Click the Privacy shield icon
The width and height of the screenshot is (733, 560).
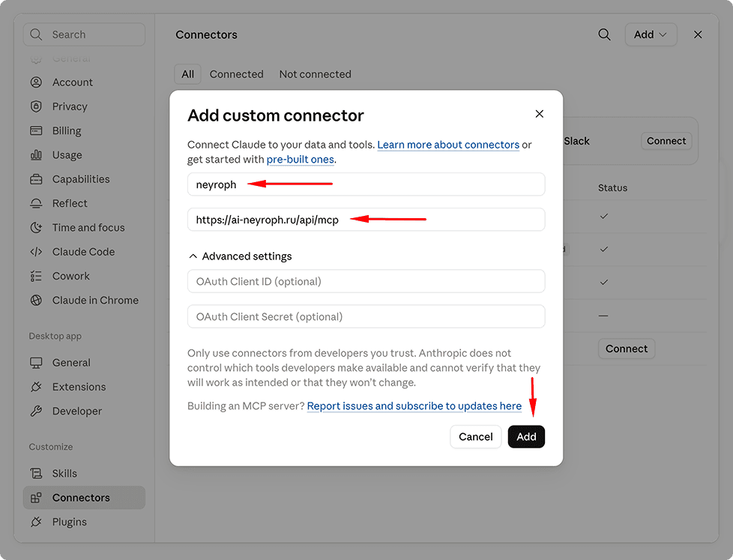point(36,106)
